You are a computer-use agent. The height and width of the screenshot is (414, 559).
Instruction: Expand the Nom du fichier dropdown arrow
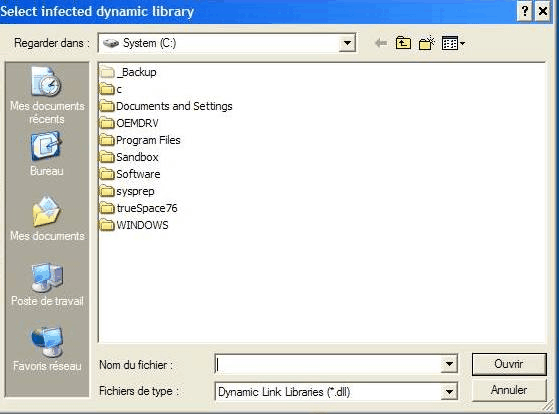pyautogui.click(x=449, y=364)
